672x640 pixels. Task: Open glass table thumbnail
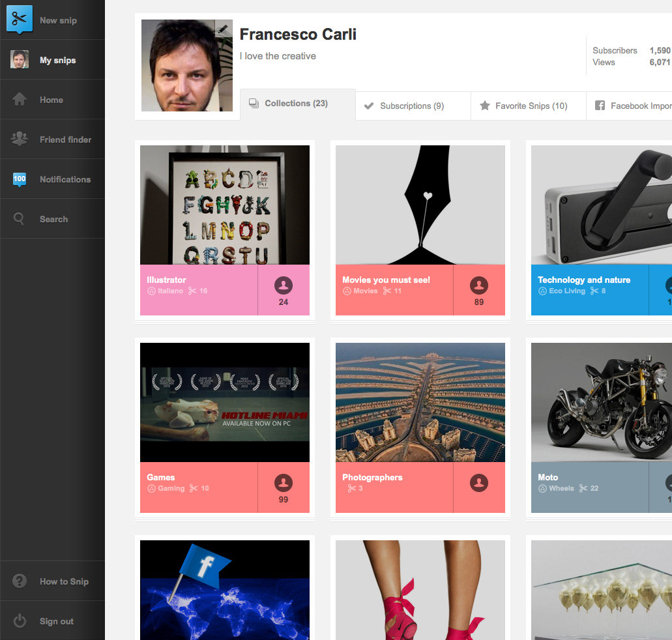click(x=602, y=590)
